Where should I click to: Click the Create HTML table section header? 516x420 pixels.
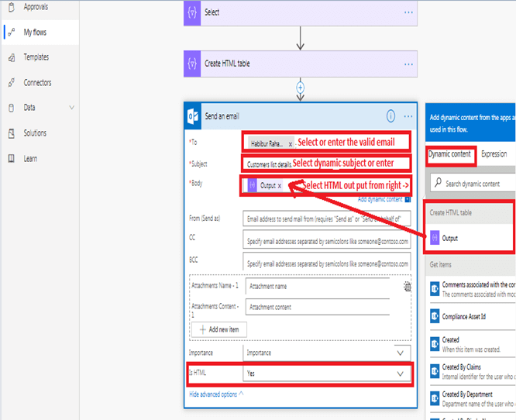tap(470, 213)
